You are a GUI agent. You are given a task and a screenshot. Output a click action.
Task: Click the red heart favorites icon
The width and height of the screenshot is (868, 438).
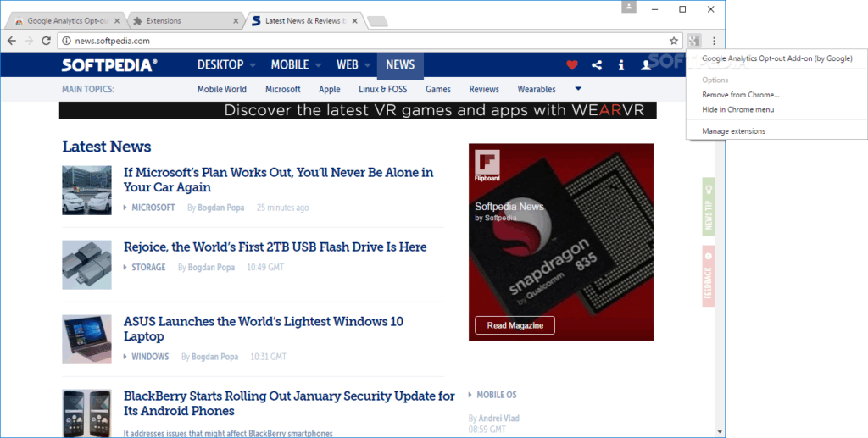tap(572, 65)
